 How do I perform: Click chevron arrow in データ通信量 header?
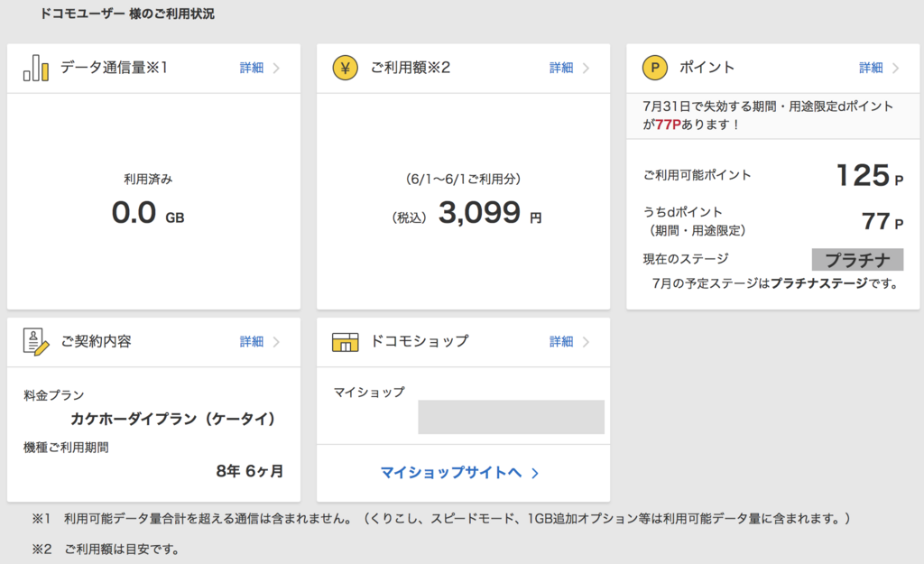pos(276,69)
